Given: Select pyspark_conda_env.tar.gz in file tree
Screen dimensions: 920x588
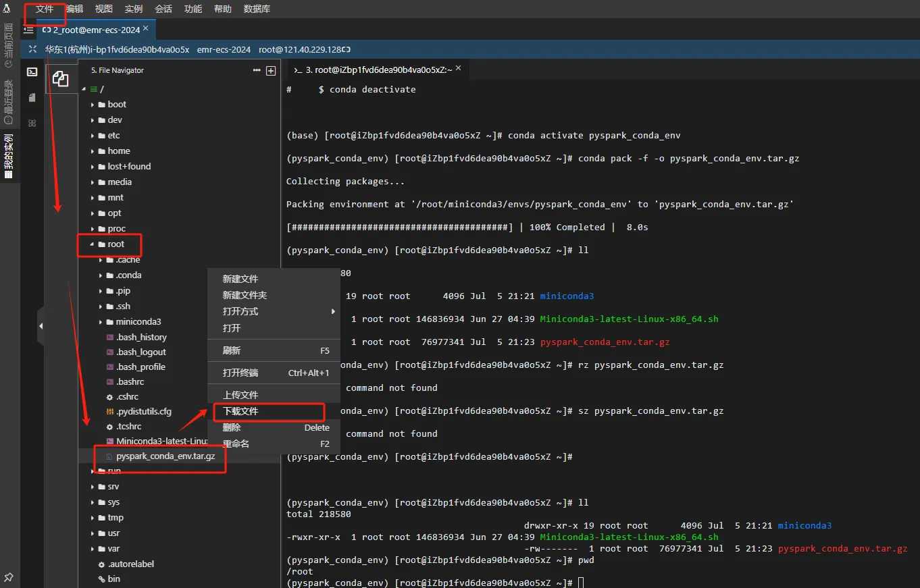Looking at the screenshot, I should (165, 456).
